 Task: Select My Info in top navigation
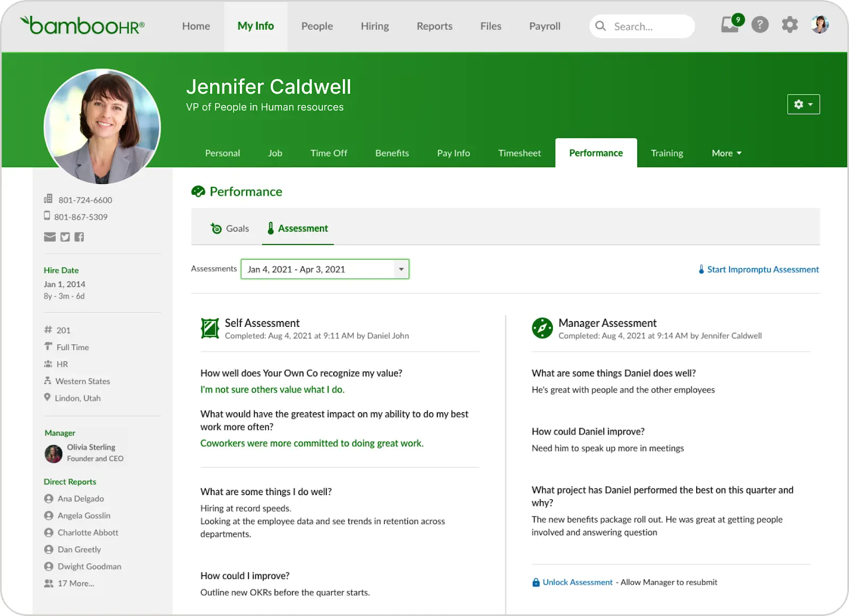(x=256, y=26)
